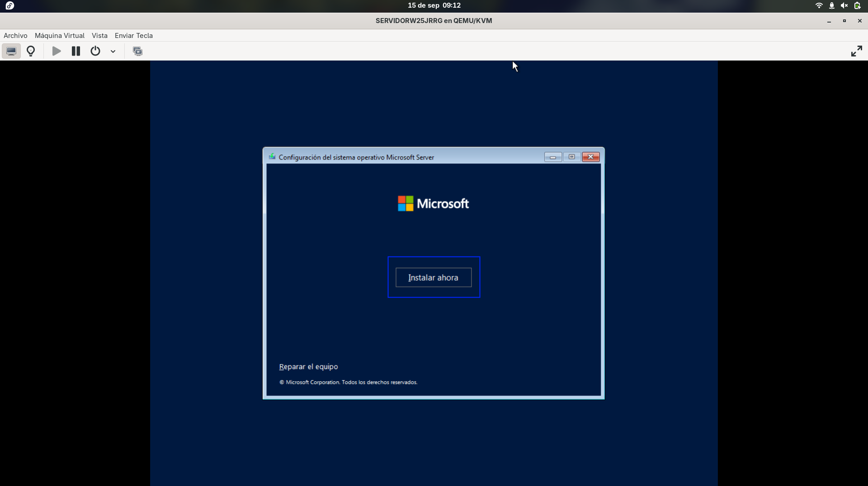The image size is (868, 486).
Task: Click the Wi-Fi status icon
Action: (819, 5)
